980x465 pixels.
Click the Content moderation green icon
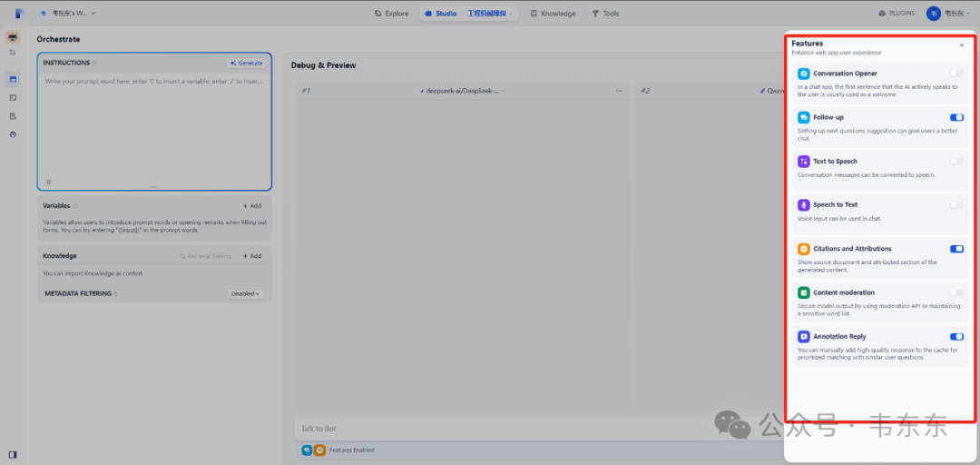804,292
